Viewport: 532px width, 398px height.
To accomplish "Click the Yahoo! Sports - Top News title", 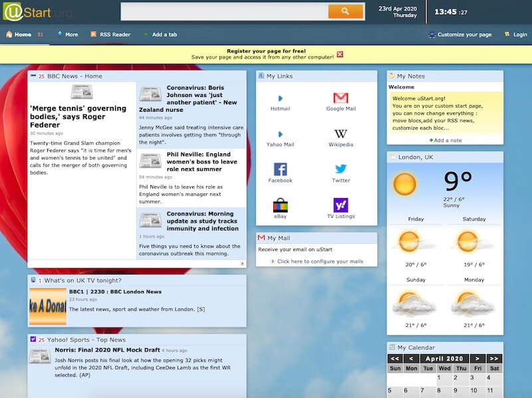I will tap(86, 340).
